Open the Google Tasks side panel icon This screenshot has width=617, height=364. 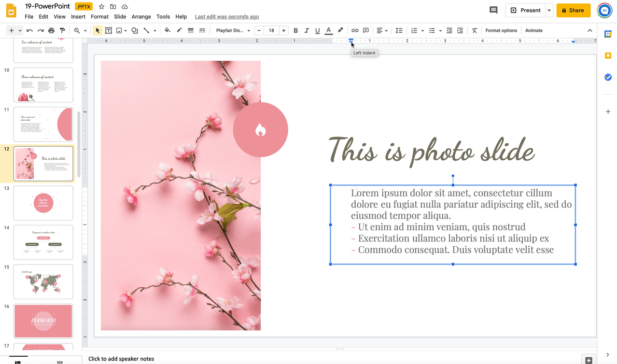tap(608, 77)
